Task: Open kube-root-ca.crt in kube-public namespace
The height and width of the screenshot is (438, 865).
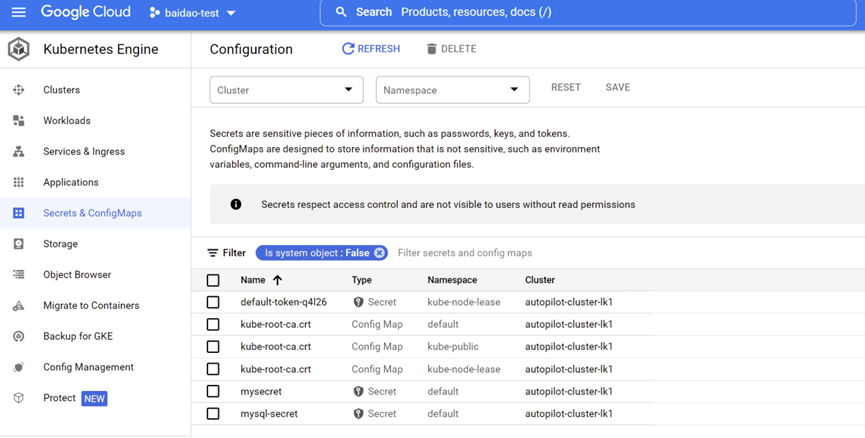Action: (x=275, y=346)
